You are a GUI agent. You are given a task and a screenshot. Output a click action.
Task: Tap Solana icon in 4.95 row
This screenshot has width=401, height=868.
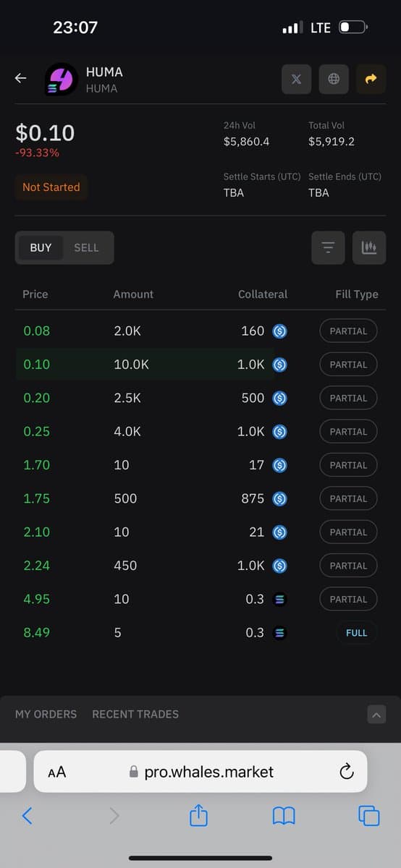[x=280, y=599]
